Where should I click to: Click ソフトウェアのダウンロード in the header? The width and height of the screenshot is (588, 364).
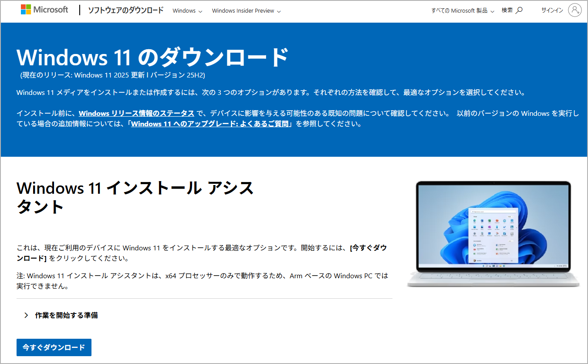(126, 10)
